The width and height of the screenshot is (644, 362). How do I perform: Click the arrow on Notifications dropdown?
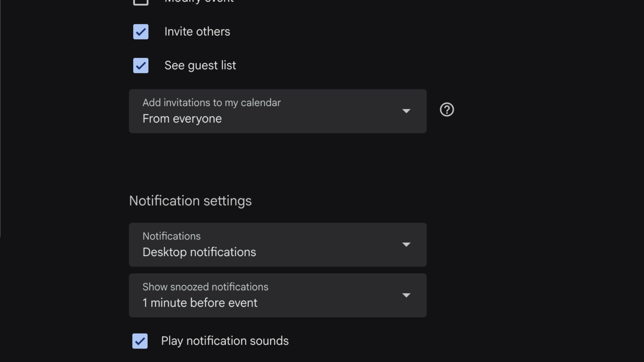pyautogui.click(x=406, y=245)
